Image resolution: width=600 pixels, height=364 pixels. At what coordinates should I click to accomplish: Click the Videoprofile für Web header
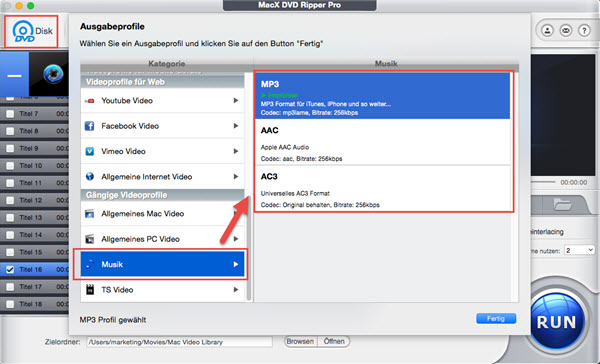click(162, 82)
